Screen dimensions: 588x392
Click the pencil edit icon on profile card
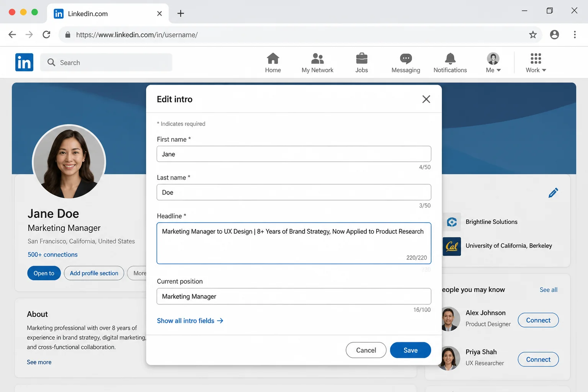[x=553, y=193]
